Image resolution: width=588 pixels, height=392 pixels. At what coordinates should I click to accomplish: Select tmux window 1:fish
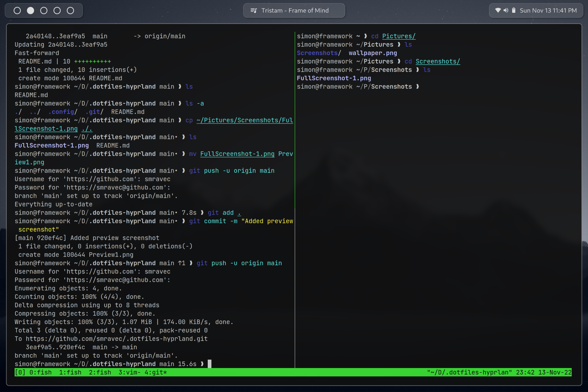point(70,372)
